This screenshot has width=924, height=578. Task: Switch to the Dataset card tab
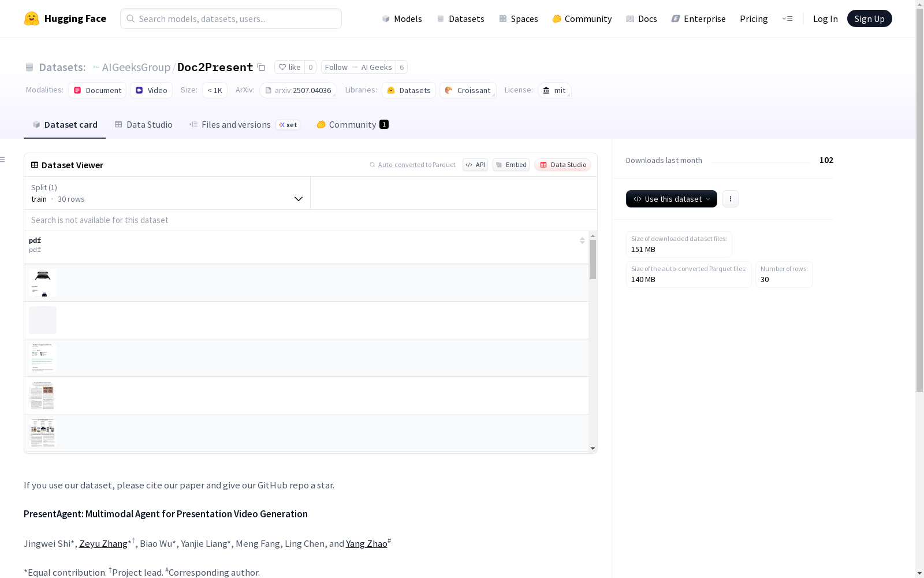pyautogui.click(x=65, y=124)
